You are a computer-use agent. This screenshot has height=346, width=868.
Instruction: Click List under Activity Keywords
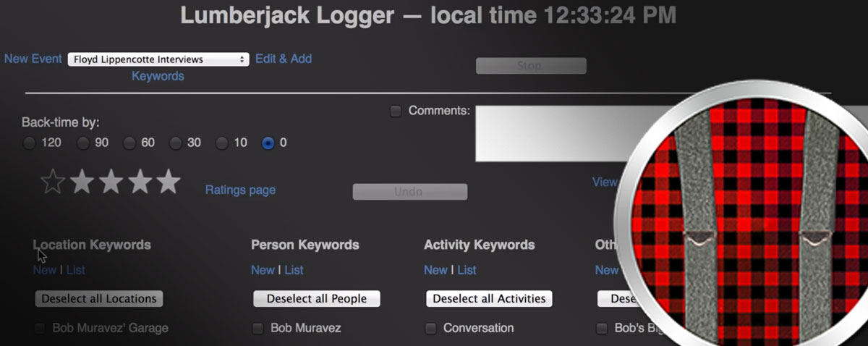pyautogui.click(x=467, y=270)
